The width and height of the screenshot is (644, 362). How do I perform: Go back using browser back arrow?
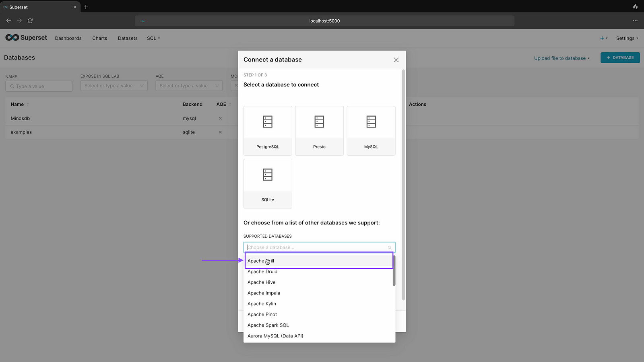tap(8, 21)
